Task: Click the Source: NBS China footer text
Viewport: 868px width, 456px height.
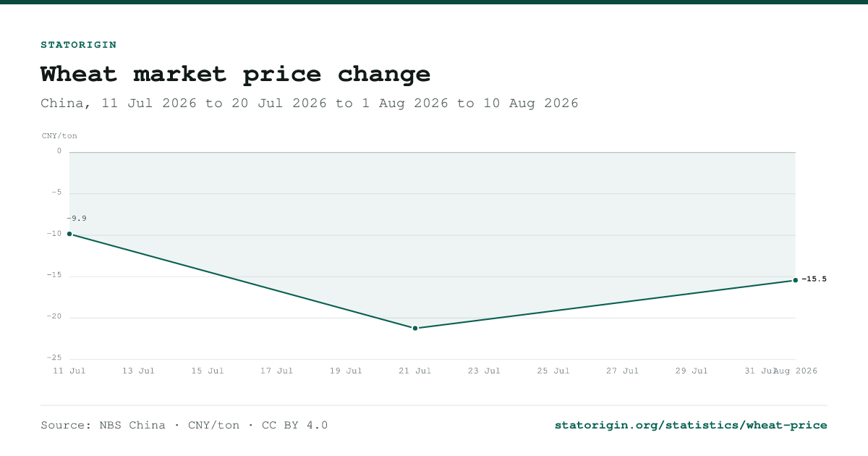Action: point(103,425)
